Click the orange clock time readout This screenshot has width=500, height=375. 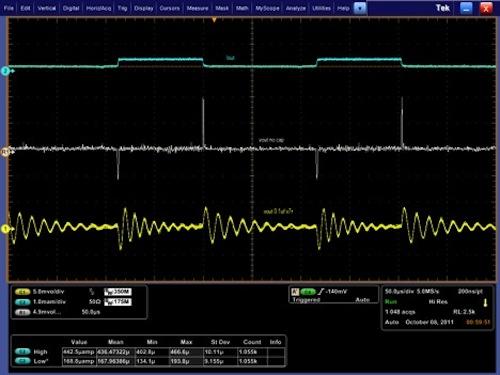478,322
